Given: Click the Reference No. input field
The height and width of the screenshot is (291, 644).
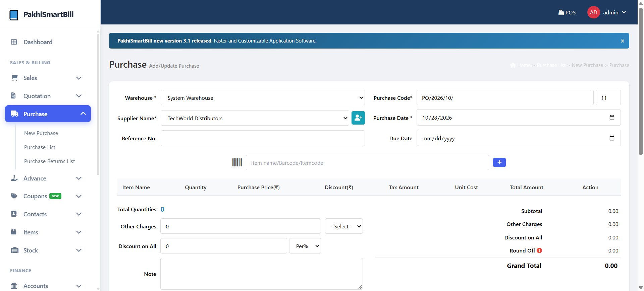Looking at the screenshot, I should tap(263, 138).
